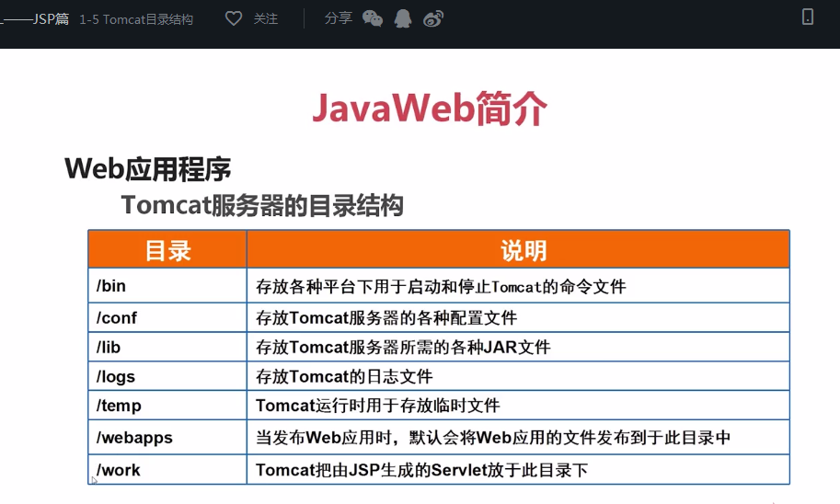Click description Tomcat把由JSP生成的Servlet放于此目录下
Screen dimensions: 840x504
[421, 470]
